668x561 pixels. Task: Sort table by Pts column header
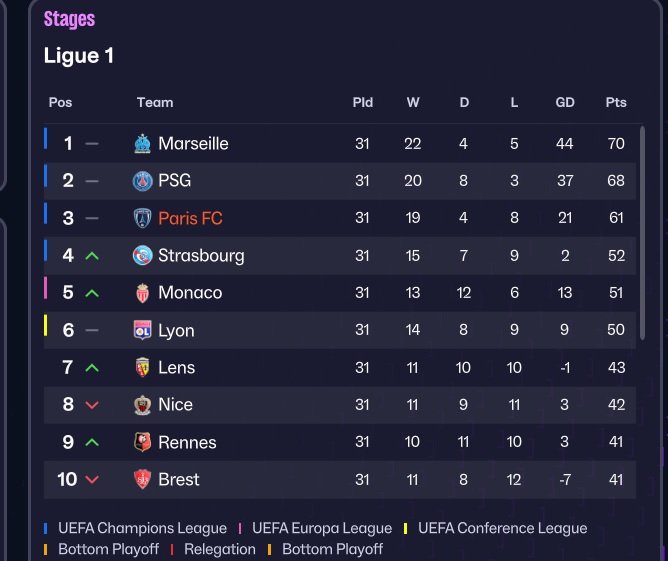(616, 102)
